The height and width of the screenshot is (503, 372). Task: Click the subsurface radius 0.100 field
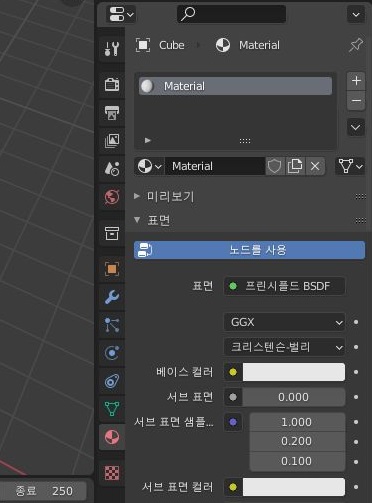(297, 461)
